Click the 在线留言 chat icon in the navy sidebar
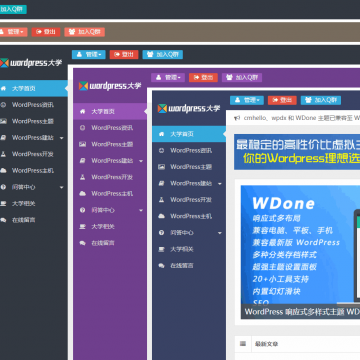The height and width of the screenshot is (360, 360). (161, 266)
